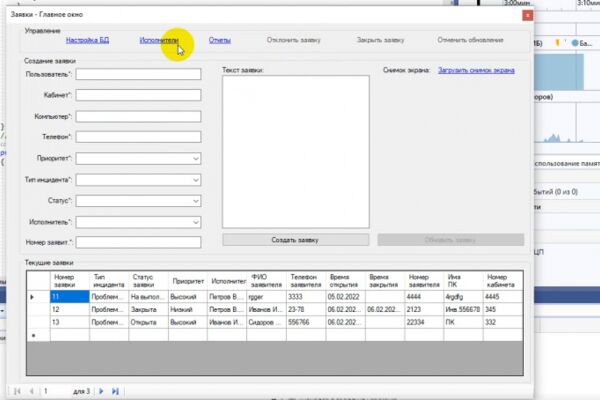Open the Приоритет dropdown
600x400 pixels.
pyautogui.click(x=196, y=158)
